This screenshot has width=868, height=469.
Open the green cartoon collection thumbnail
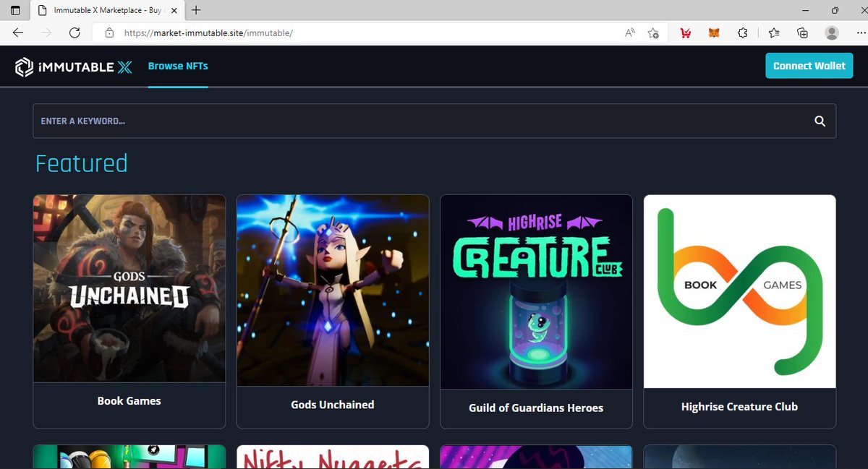pyautogui.click(x=129, y=457)
